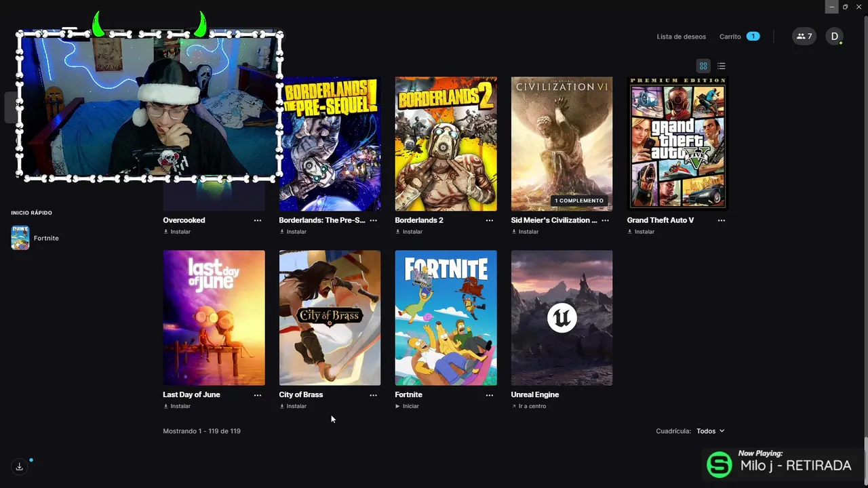The width and height of the screenshot is (868, 488).
Task: Open options menu for Sid Meier's Civilization
Action: (x=606, y=220)
